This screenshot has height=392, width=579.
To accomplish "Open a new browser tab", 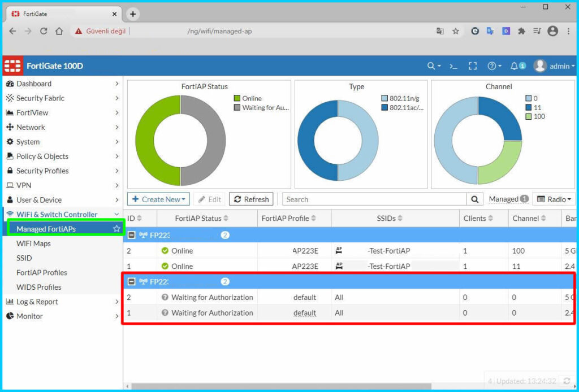I will point(133,14).
